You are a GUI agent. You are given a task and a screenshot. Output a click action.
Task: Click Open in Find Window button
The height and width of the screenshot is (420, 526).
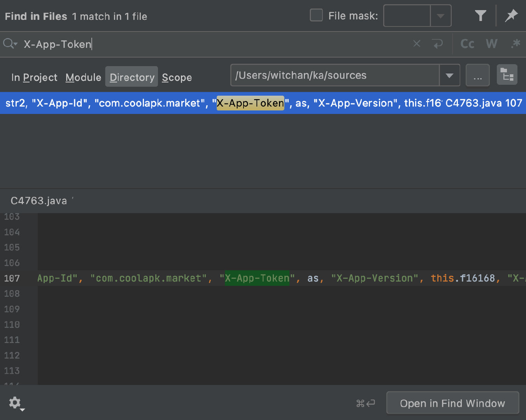pos(452,403)
